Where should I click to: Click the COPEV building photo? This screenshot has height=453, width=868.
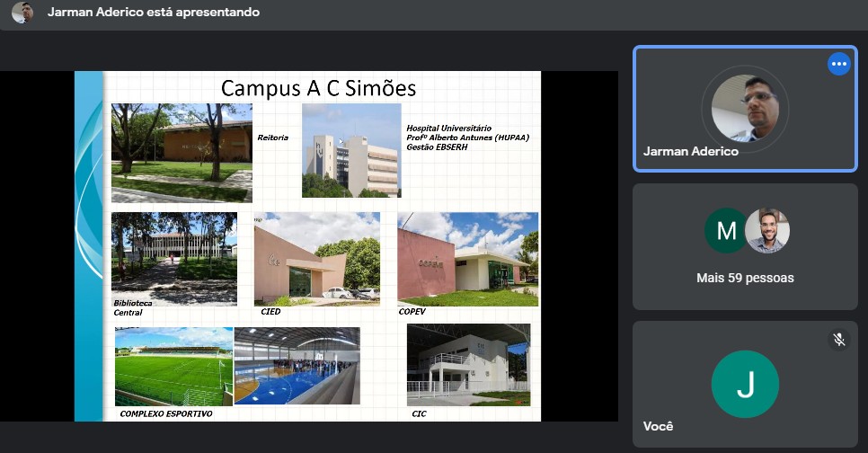pos(467,259)
